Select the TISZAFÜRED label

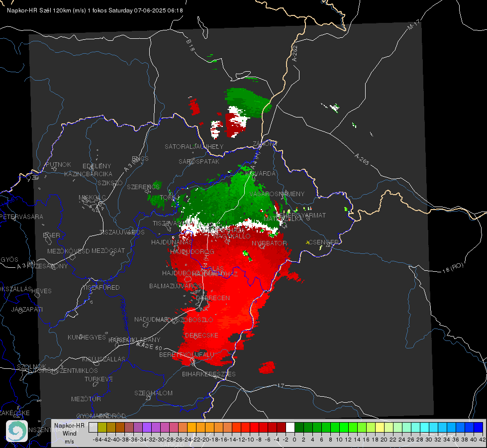pyautogui.click(x=101, y=288)
